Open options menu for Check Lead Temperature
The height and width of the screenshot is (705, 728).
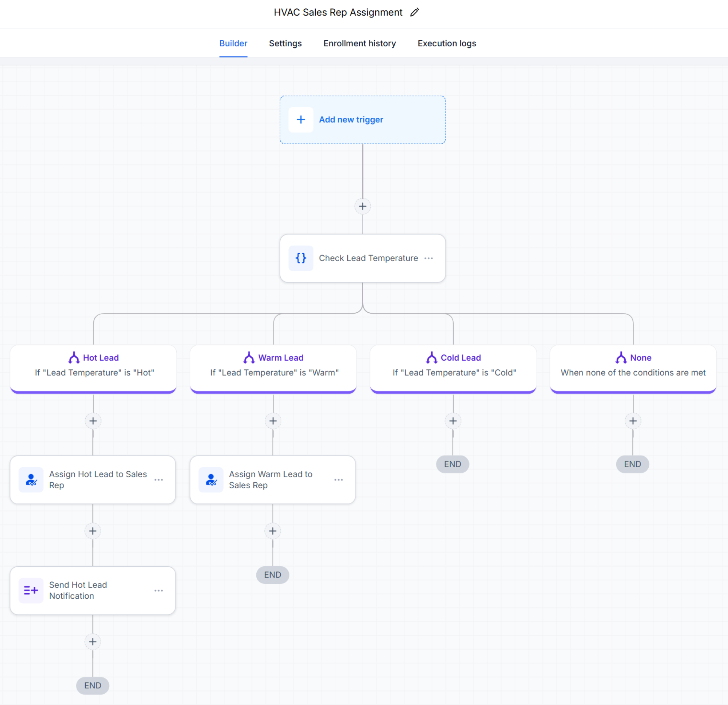(428, 258)
